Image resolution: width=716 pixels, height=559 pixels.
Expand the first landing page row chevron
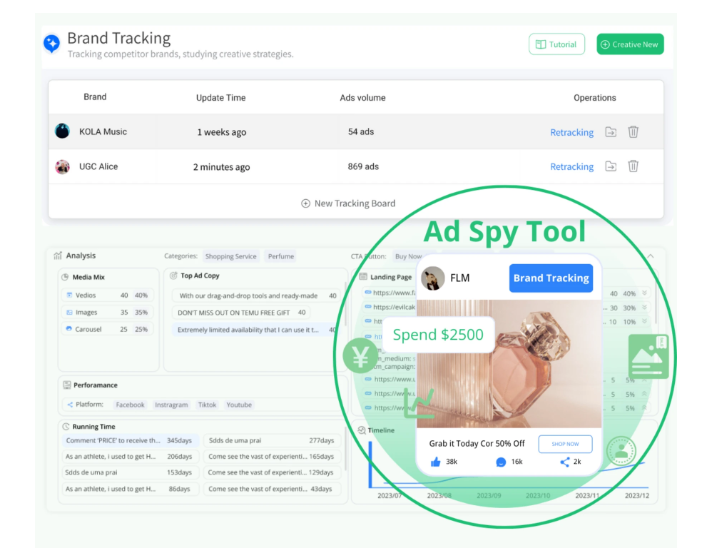point(643,294)
